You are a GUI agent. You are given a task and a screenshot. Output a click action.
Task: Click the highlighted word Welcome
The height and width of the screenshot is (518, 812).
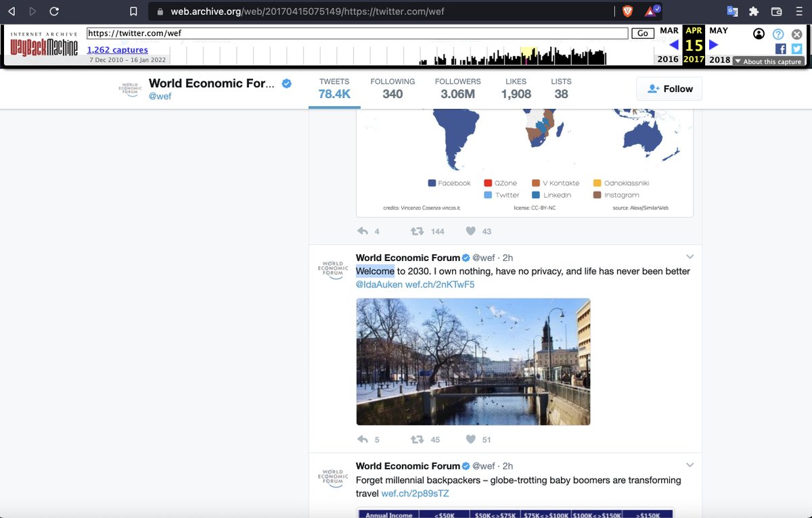(x=375, y=271)
